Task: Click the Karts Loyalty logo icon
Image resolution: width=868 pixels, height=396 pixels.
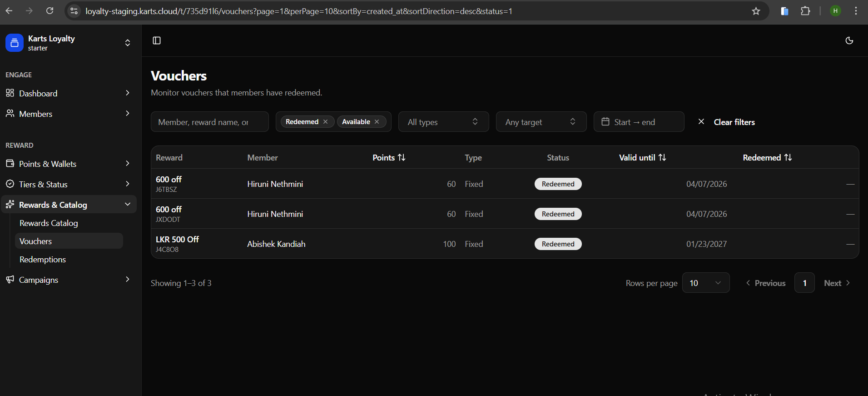Action: tap(14, 43)
